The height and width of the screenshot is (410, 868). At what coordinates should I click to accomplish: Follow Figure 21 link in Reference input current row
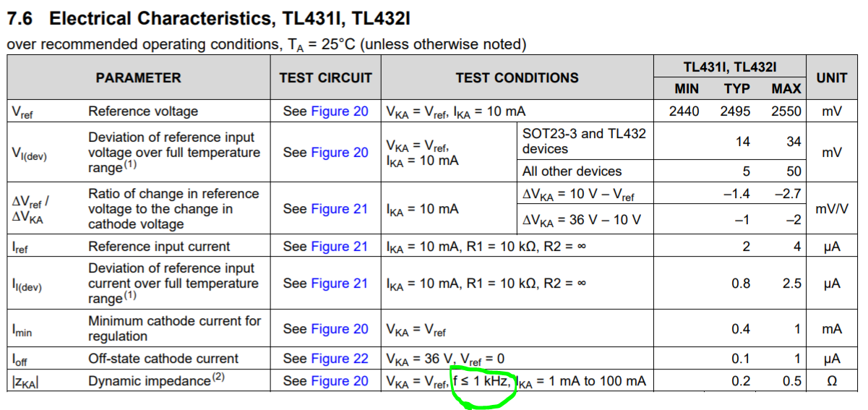(339, 247)
